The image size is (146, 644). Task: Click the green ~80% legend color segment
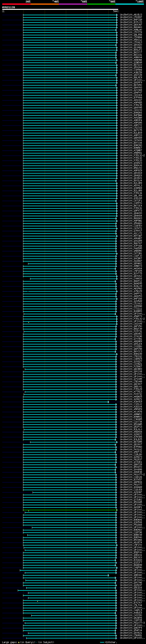[x=101, y=4]
